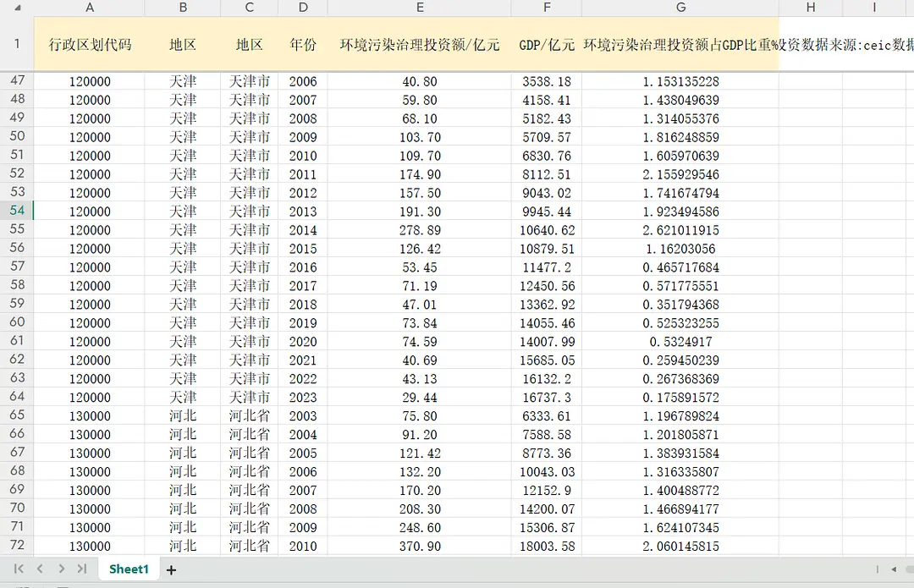This screenshot has width=914, height=588.
Task: Select cell with value 40.69
Action: pos(420,360)
